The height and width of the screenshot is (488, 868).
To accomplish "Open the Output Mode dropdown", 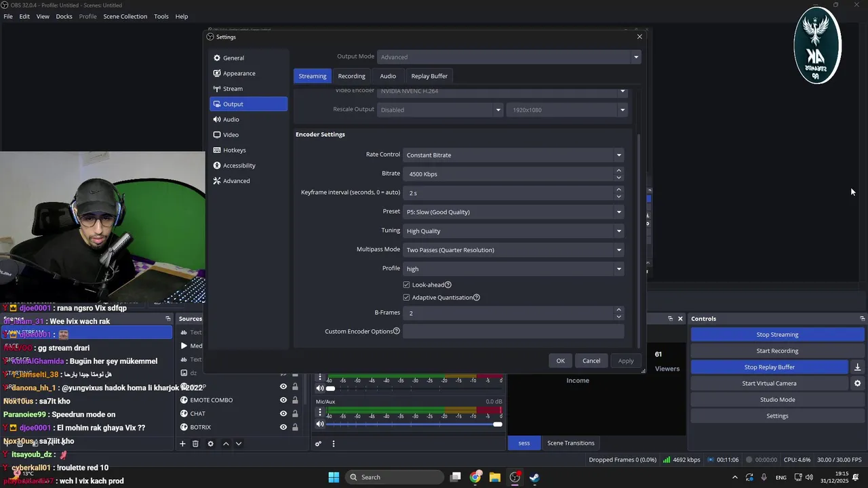I will [509, 57].
